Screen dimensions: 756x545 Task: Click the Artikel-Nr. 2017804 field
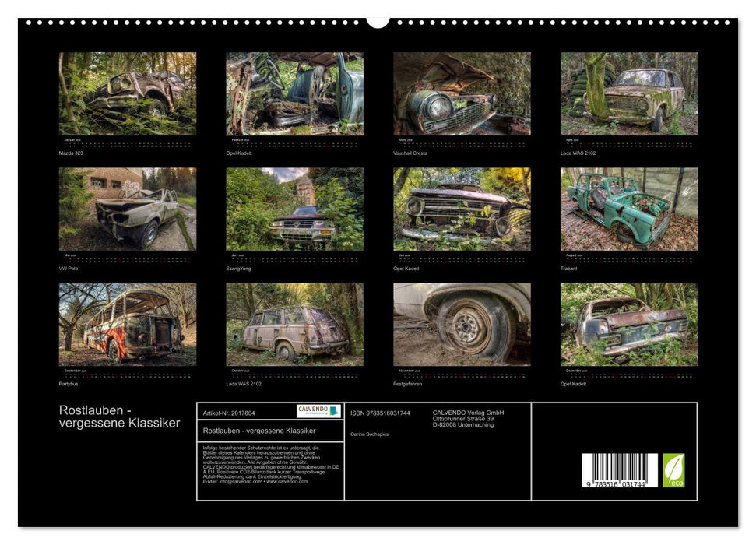point(229,412)
